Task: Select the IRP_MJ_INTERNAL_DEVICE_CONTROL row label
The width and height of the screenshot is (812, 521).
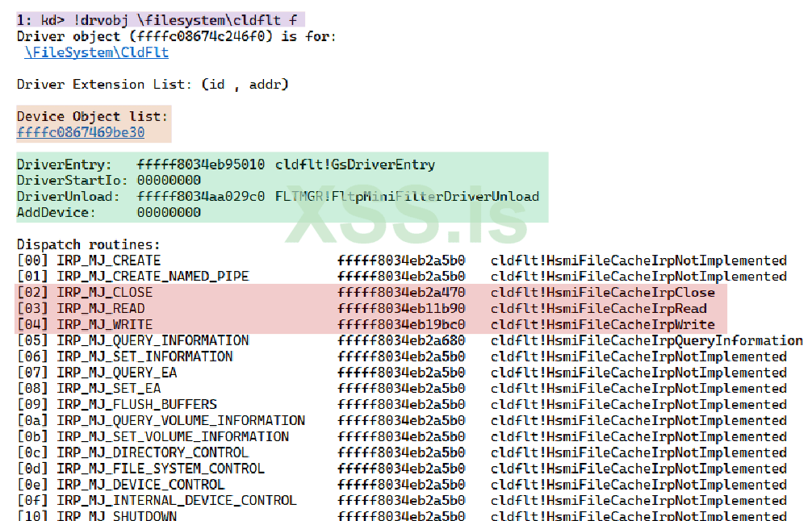Action: click(x=177, y=501)
